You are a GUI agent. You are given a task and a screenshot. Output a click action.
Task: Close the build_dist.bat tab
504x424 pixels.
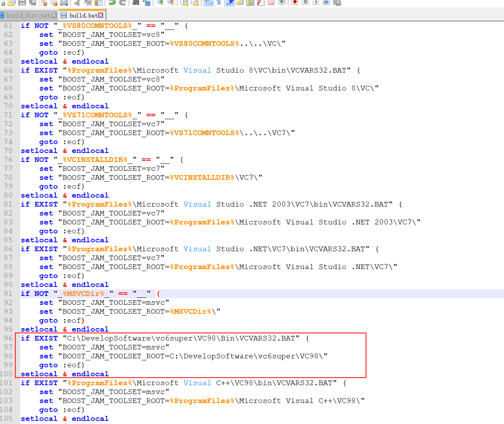tap(54, 16)
